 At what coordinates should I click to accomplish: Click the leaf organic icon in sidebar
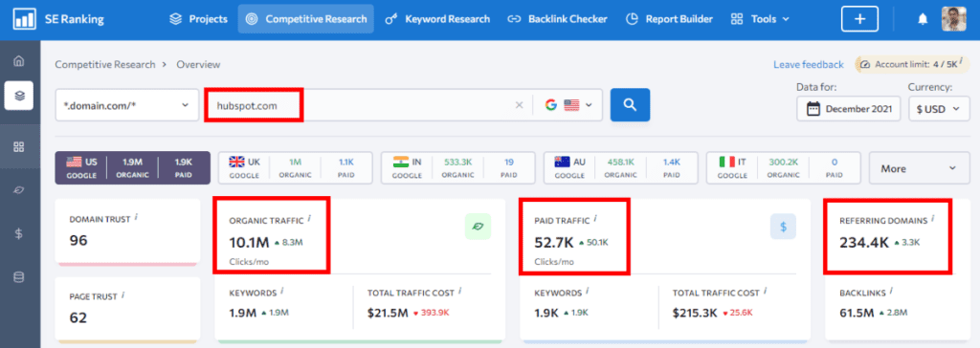19,190
